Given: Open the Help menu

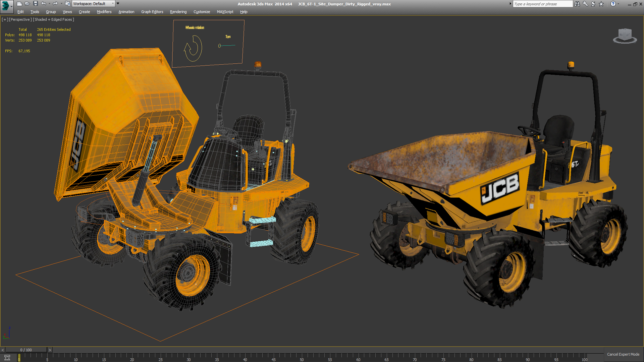Looking at the screenshot, I should [244, 12].
